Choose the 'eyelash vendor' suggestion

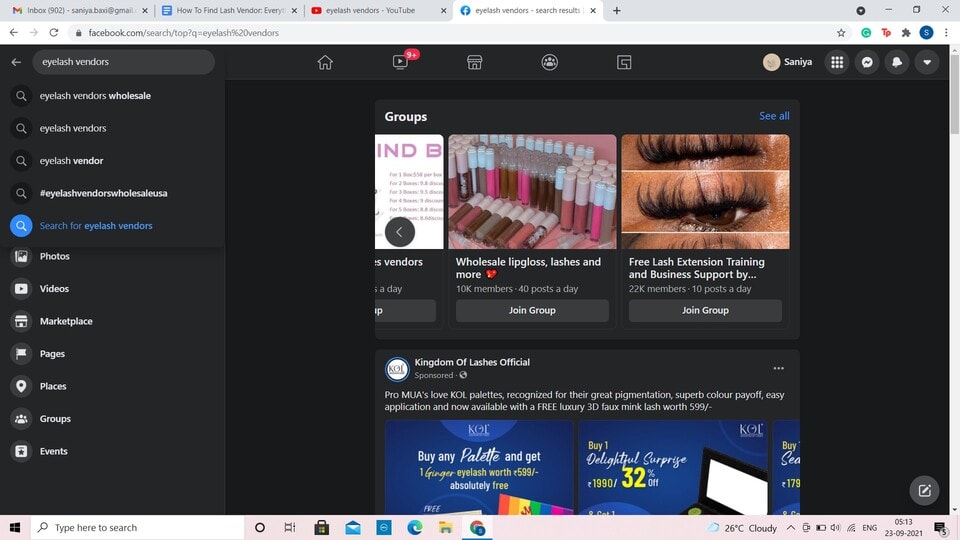click(x=113, y=160)
